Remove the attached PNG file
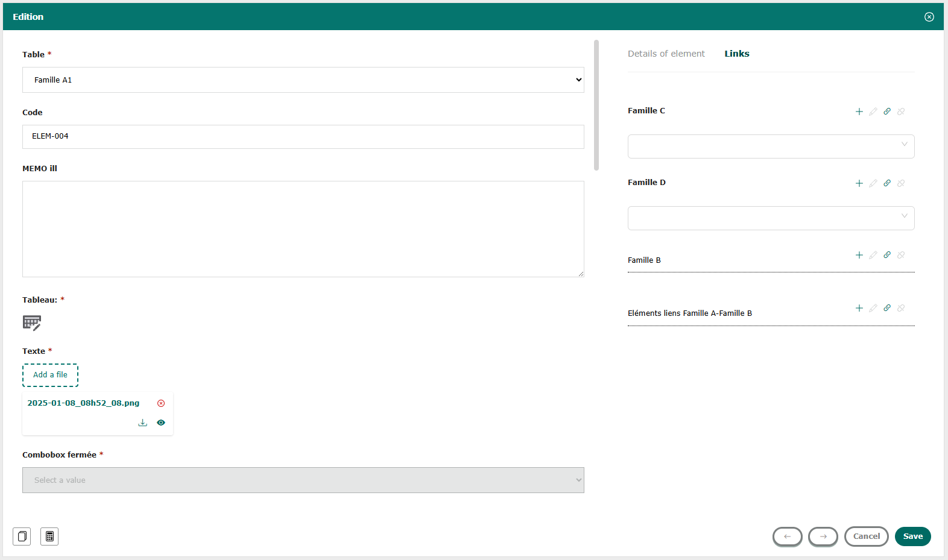 tap(161, 403)
